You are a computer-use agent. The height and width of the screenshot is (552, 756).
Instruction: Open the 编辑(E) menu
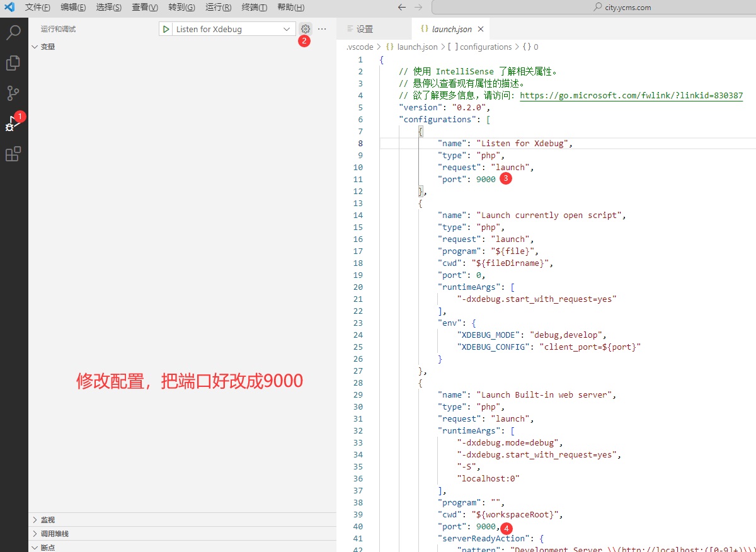click(x=74, y=8)
